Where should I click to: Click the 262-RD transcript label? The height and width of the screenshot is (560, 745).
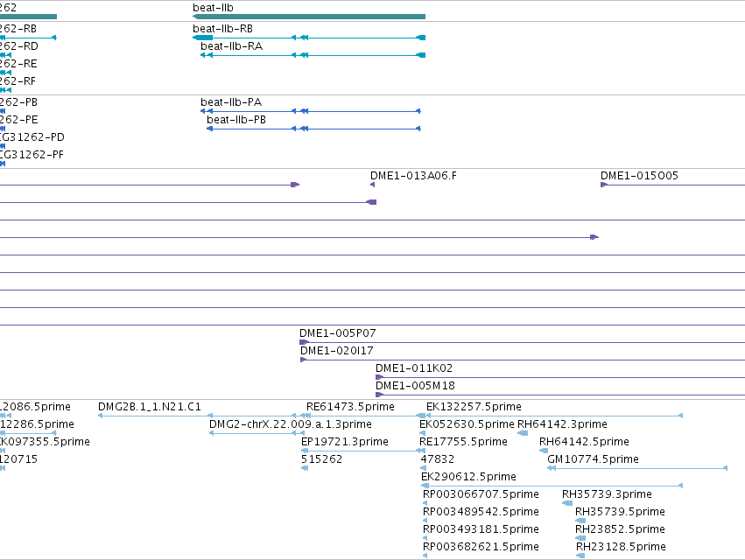pos(19,46)
